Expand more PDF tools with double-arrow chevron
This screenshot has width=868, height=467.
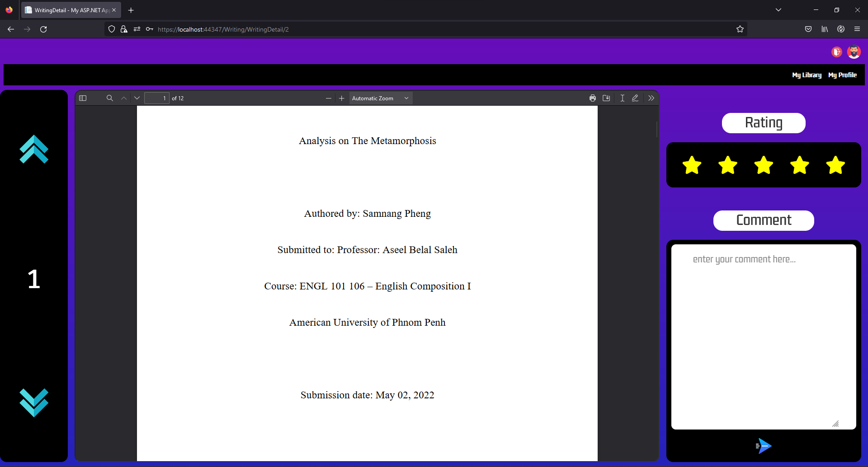[x=651, y=98]
